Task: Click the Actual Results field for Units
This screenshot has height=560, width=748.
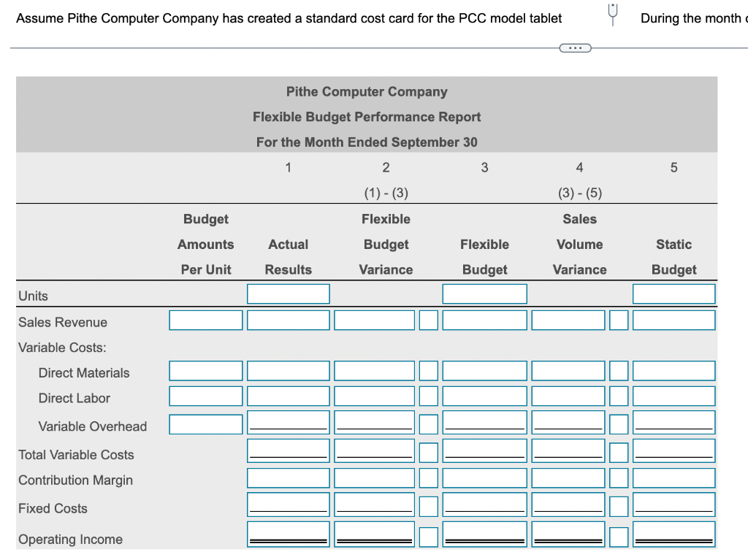Action: (x=288, y=294)
